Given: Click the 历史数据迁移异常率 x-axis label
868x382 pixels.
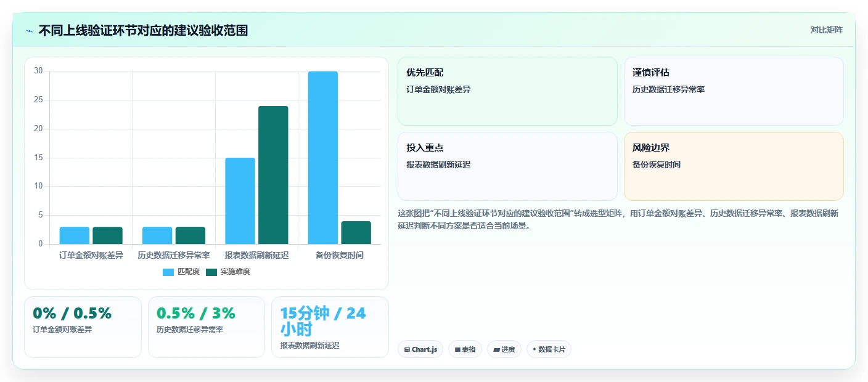Looking at the screenshot, I should 174,255.
